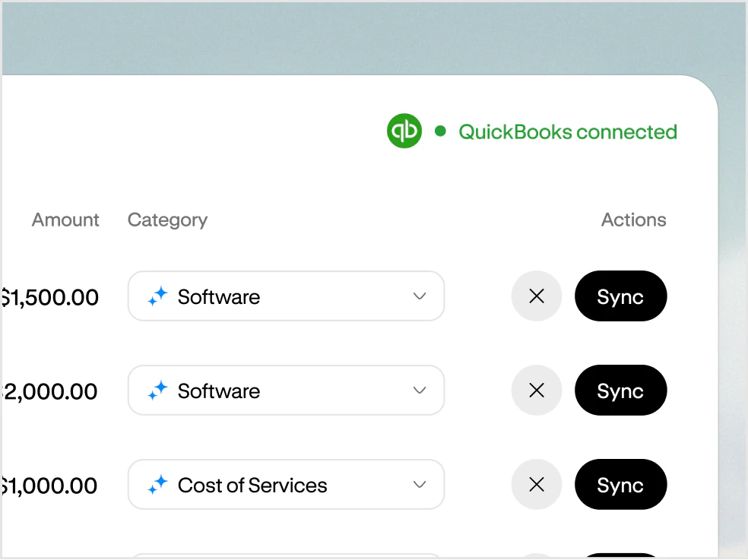Click the green connection status dot
The width and height of the screenshot is (748, 560).
[440, 131]
